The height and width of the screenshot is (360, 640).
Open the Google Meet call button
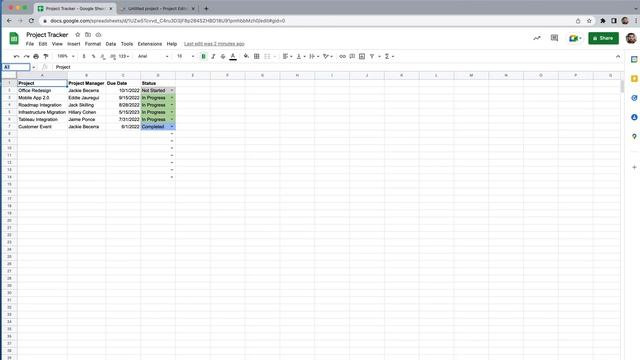575,38
